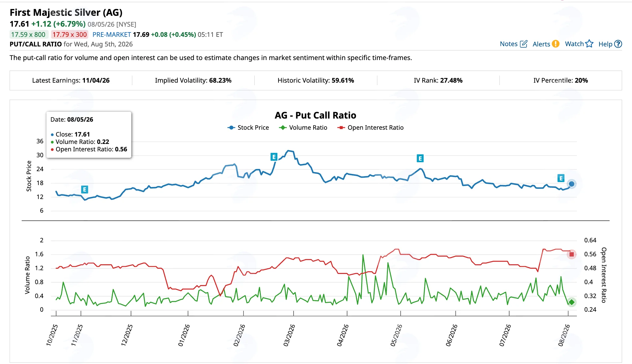This screenshot has height=364, width=632.
Task: Click the Alerts link
Action: (x=541, y=44)
